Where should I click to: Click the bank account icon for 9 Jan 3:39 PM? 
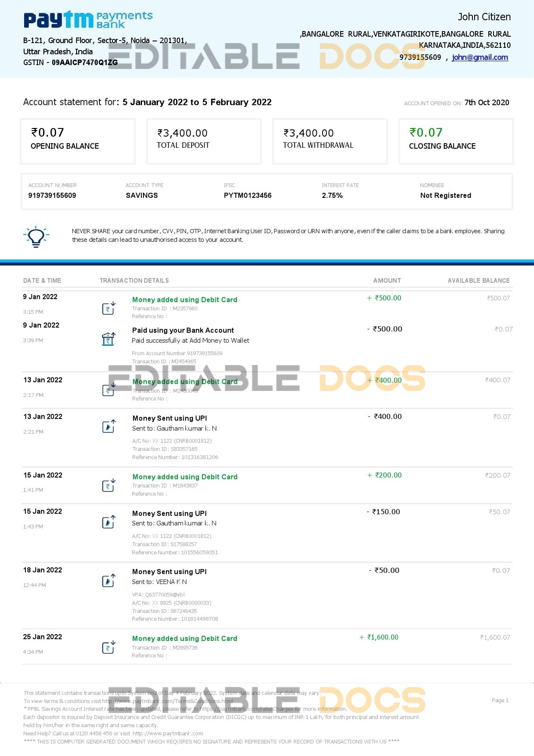click(x=109, y=339)
